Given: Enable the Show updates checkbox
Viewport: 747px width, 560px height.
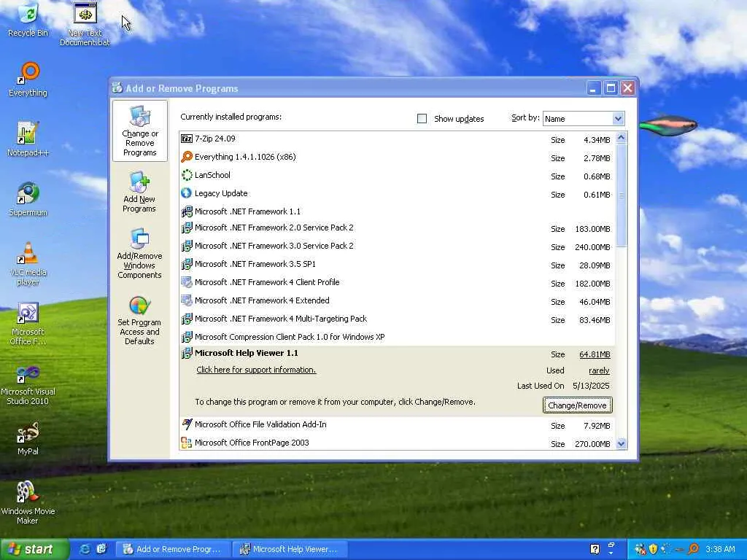Looking at the screenshot, I should [422, 119].
